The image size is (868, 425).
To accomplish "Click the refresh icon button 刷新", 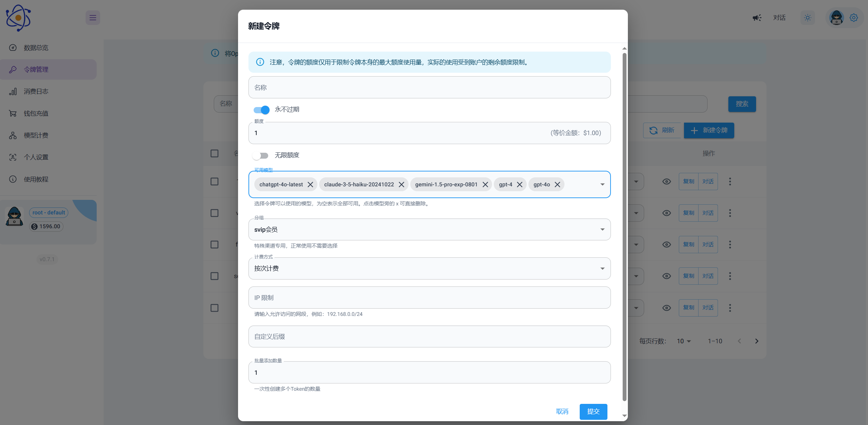I will 662,130.
